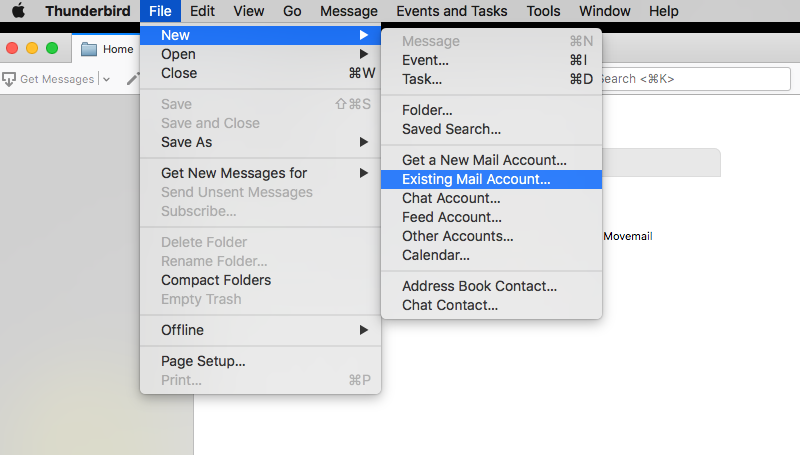The image size is (800, 455).
Task: Open the Message menu
Action: point(349,11)
